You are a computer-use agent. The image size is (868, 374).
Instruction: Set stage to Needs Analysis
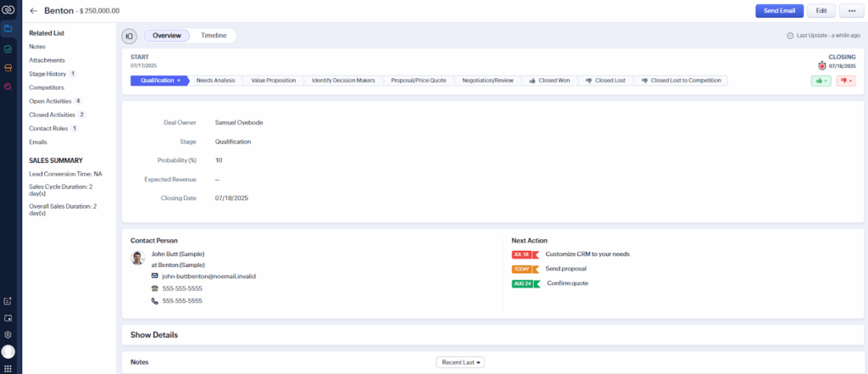pyautogui.click(x=215, y=81)
